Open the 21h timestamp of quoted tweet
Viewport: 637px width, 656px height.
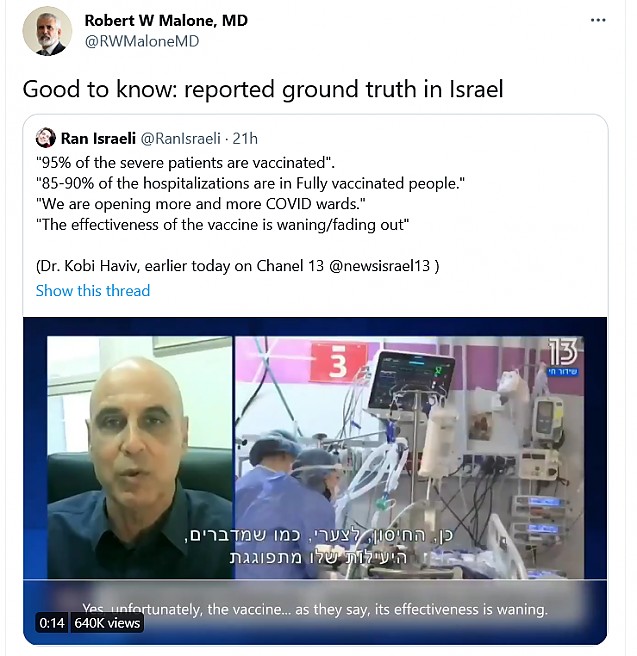point(245,138)
